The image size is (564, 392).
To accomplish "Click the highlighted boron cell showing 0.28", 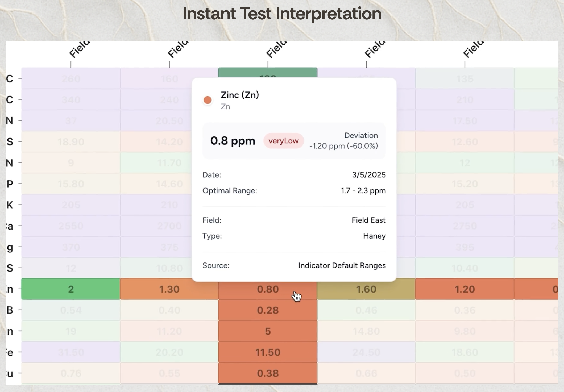I will pos(268,310).
